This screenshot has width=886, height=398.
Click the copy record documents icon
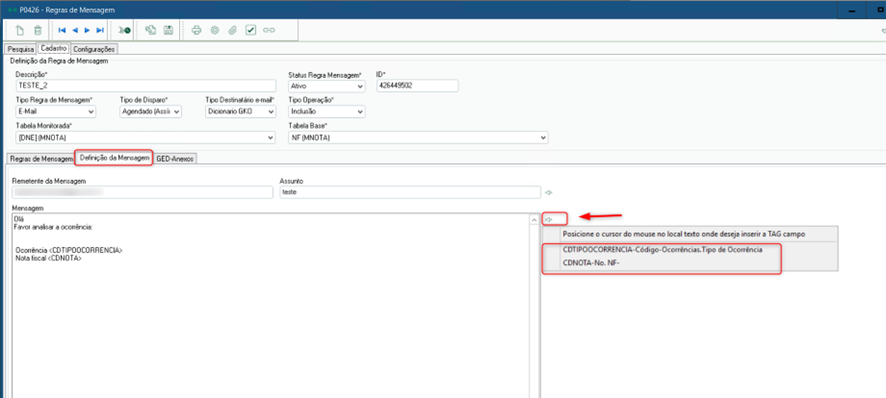pos(150,31)
